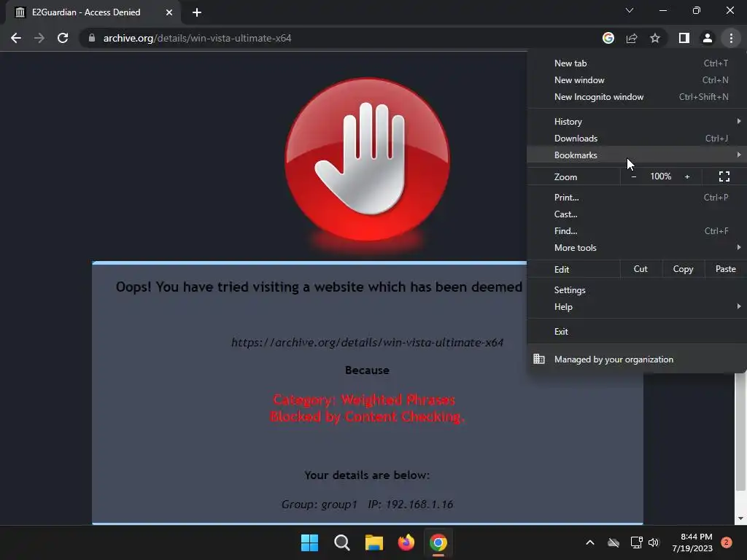The height and width of the screenshot is (560, 747).
Task: Open the side panel icon
Action: click(x=684, y=38)
